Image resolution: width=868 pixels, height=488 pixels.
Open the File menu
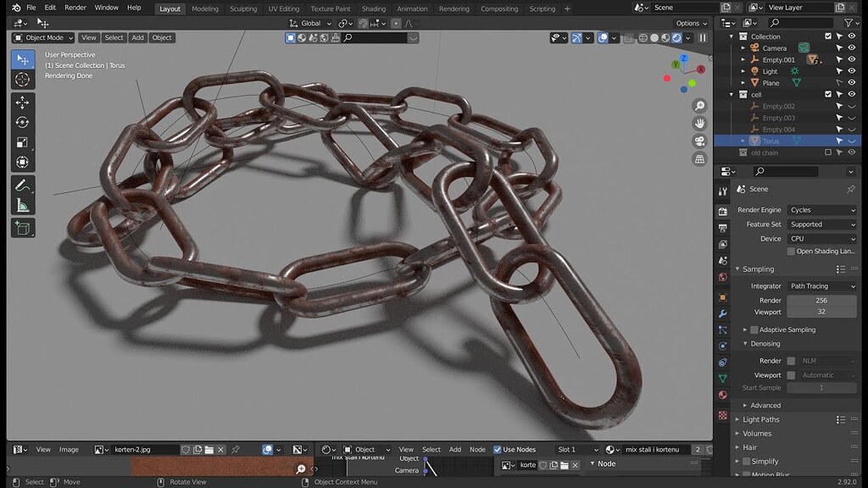pos(31,8)
